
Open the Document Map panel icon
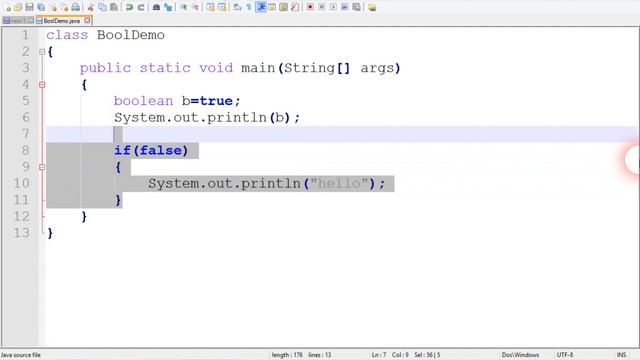pos(283,7)
